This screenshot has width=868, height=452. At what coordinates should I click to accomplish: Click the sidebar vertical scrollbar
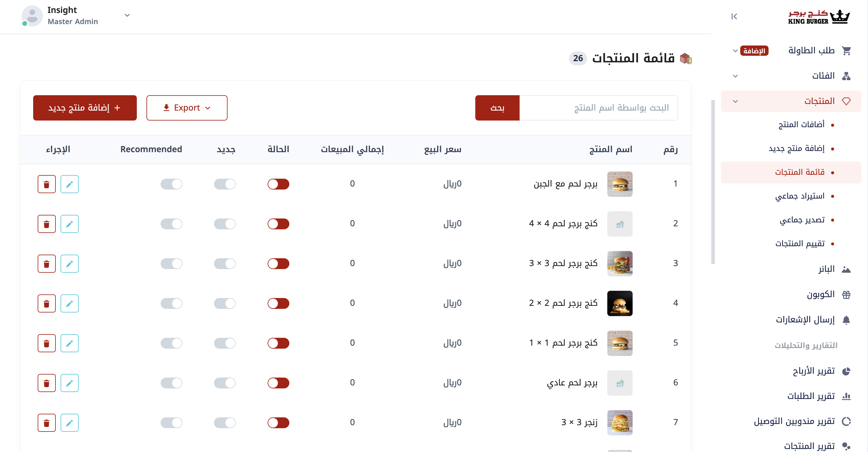pyautogui.click(x=713, y=182)
